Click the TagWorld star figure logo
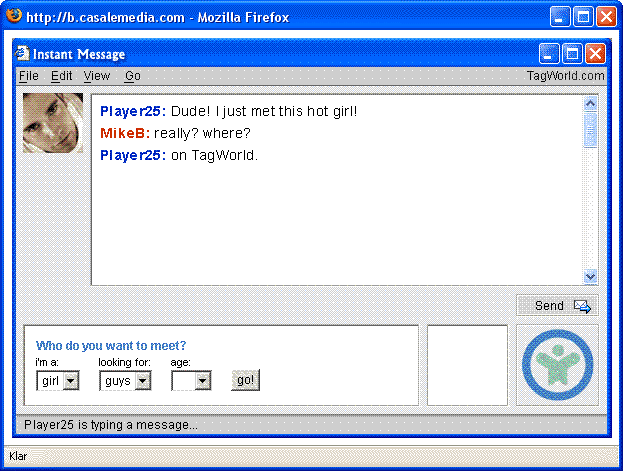 [x=557, y=365]
